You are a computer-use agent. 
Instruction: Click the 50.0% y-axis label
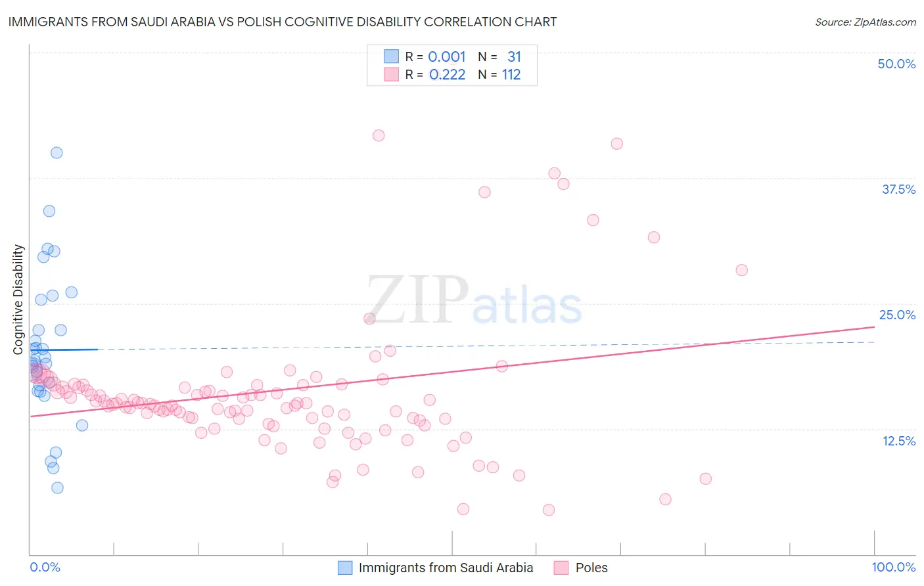click(896, 64)
